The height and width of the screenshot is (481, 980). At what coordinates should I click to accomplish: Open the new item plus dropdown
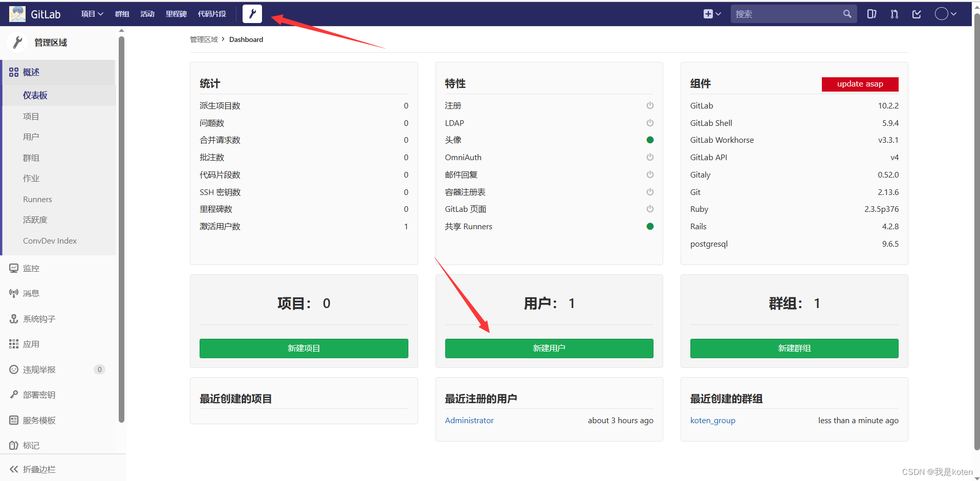[x=712, y=14]
